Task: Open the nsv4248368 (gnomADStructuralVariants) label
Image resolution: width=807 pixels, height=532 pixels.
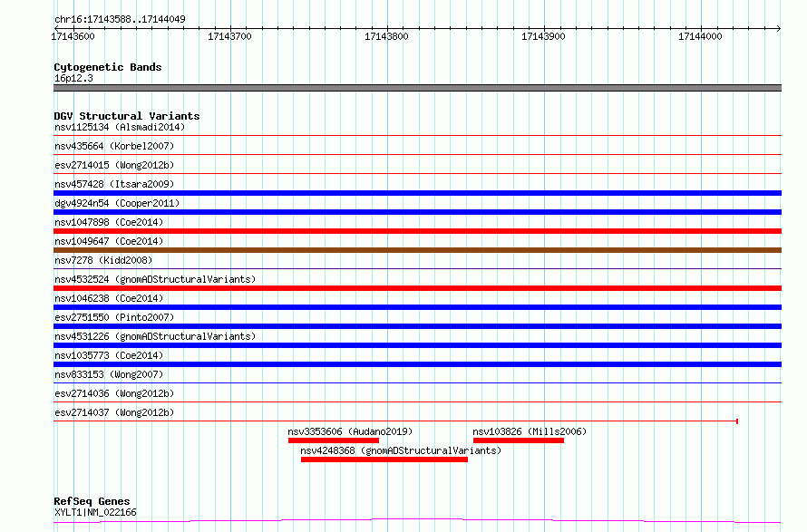Action: coord(401,450)
